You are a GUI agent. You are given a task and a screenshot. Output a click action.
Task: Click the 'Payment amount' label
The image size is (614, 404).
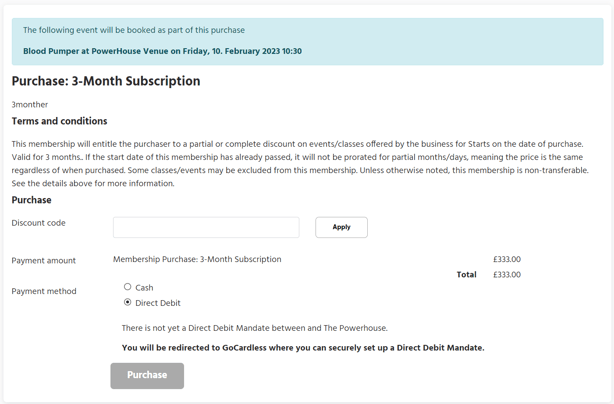point(43,261)
